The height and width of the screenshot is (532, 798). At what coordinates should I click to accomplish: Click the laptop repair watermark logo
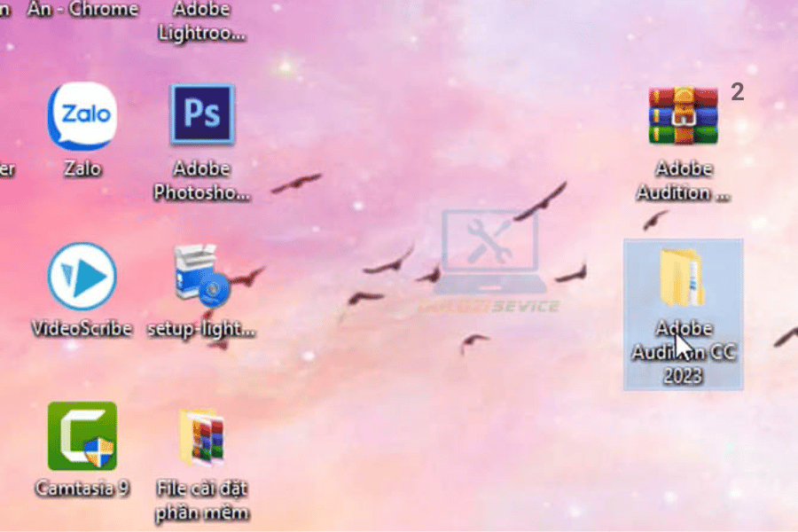pyautogui.click(x=489, y=260)
